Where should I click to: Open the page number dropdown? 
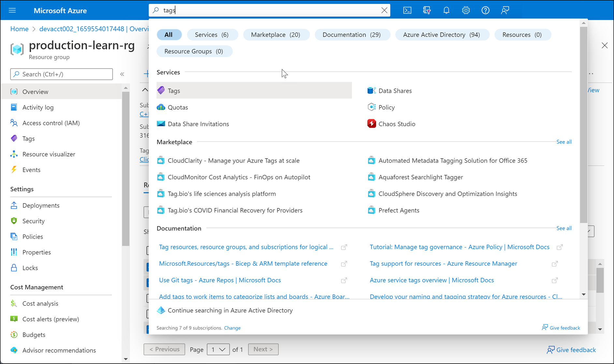pyautogui.click(x=218, y=349)
